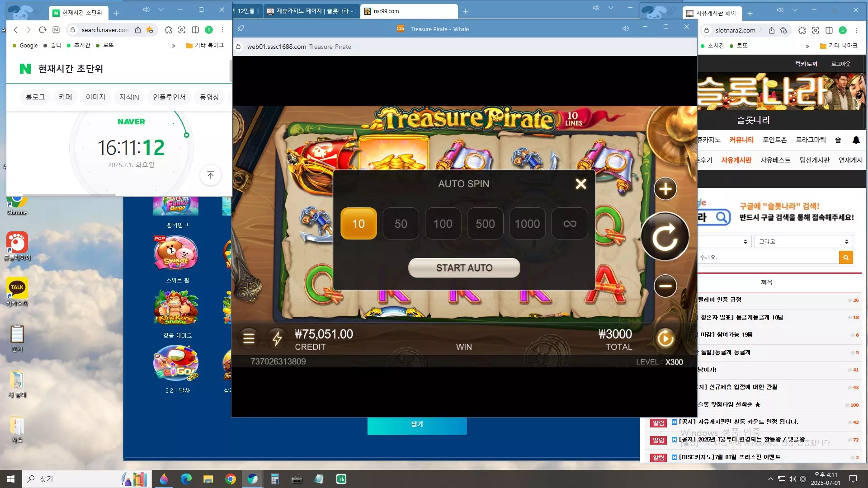Open the Naver browser three-dot menu
The width and height of the screenshot is (868, 488).
222,30
